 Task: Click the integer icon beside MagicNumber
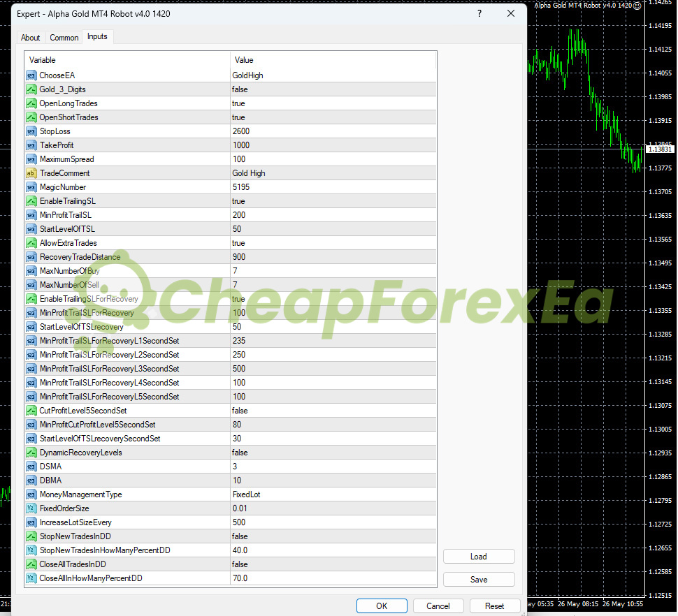31,187
